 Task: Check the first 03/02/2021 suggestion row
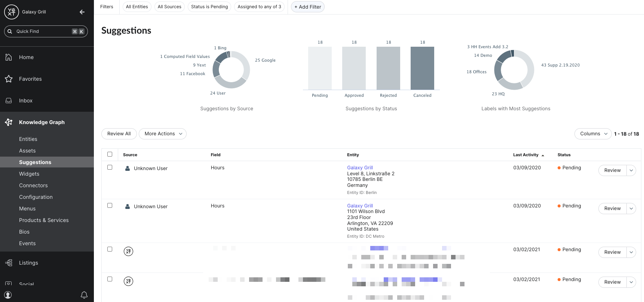(x=110, y=249)
